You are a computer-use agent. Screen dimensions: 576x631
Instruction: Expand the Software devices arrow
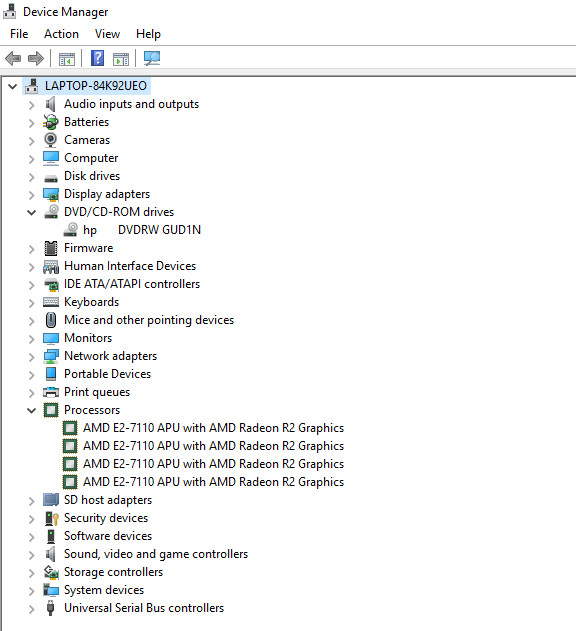[x=32, y=537]
